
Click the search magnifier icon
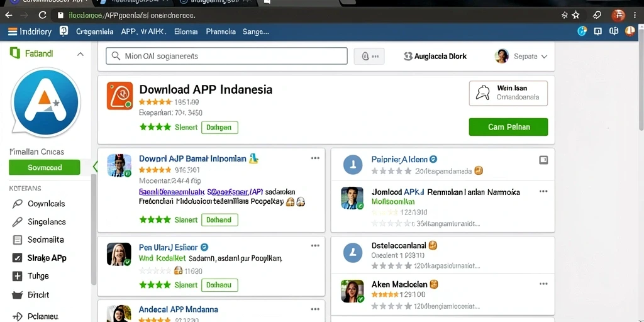(x=116, y=56)
